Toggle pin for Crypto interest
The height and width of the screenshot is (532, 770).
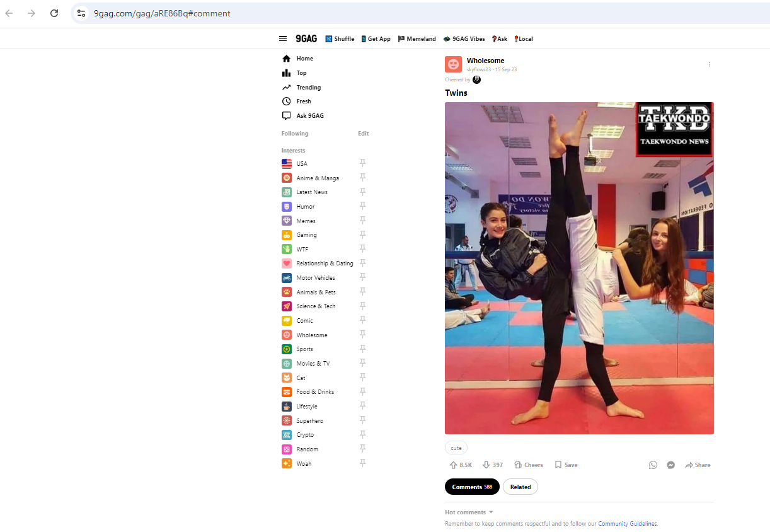362,434
